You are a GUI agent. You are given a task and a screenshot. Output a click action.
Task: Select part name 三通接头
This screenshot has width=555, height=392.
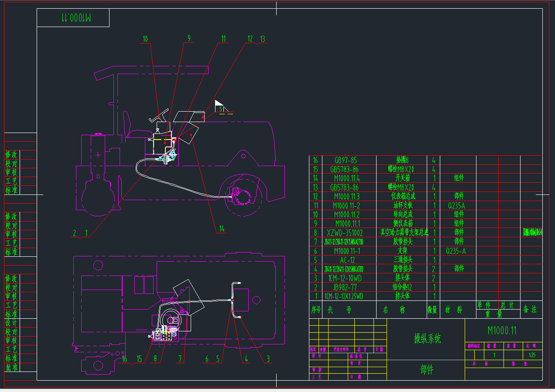pyautogui.click(x=404, y=260)
